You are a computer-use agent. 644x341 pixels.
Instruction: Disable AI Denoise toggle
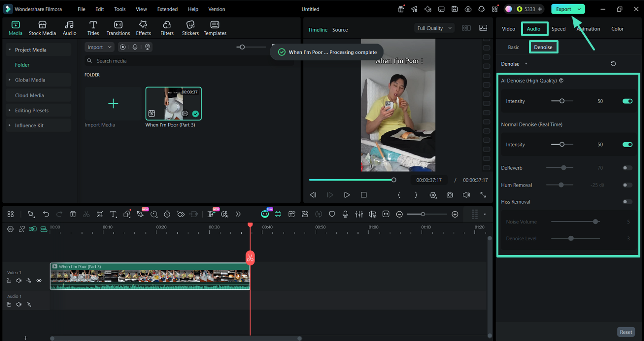627,101
